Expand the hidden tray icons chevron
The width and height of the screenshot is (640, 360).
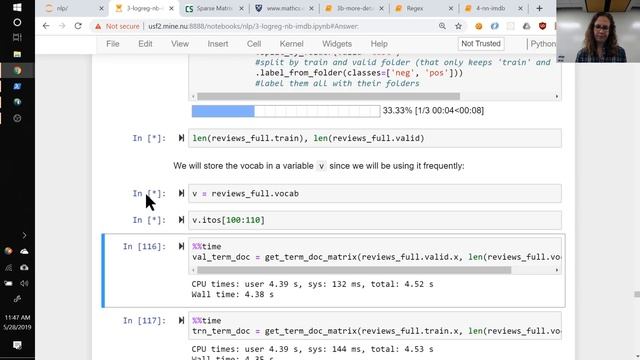tap(24, 236)
